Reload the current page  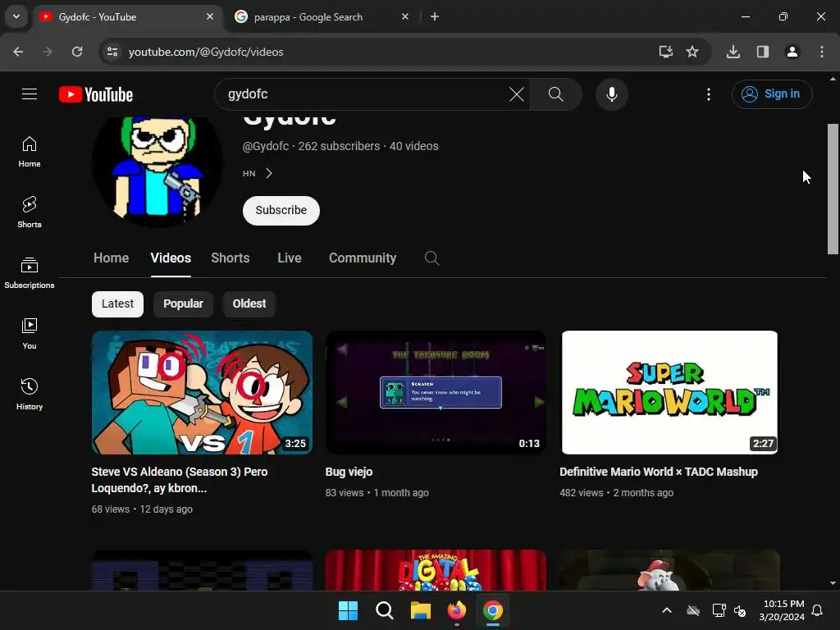tap(77, 52)
